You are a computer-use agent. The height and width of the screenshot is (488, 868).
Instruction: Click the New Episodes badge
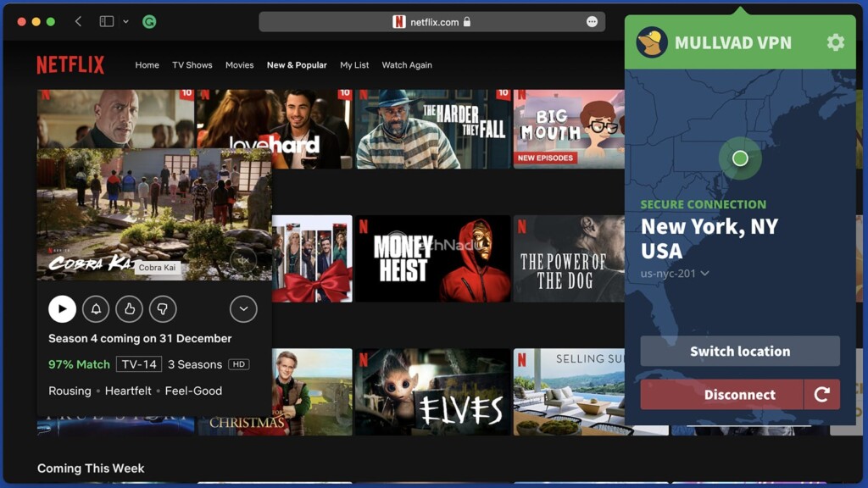click(x=545, y=158)
